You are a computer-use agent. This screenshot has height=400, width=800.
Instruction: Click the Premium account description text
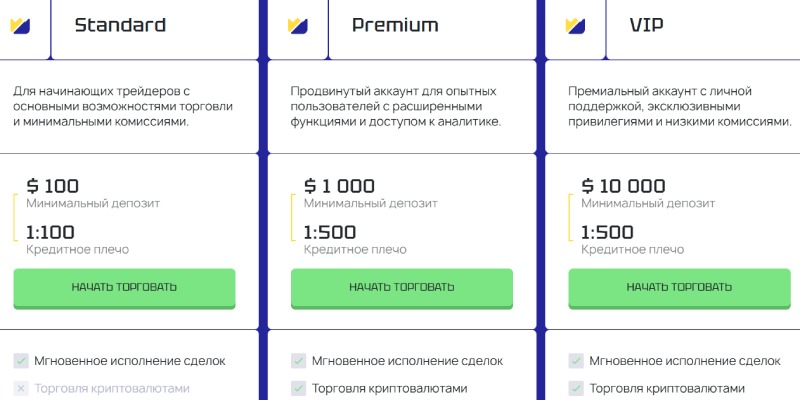pos(396,107)
